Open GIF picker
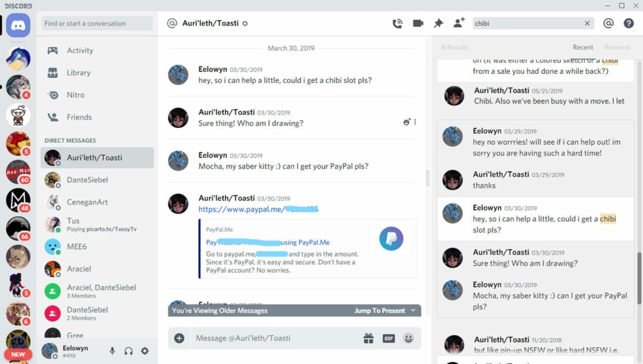The image size is (643, 364). point(388,338)
